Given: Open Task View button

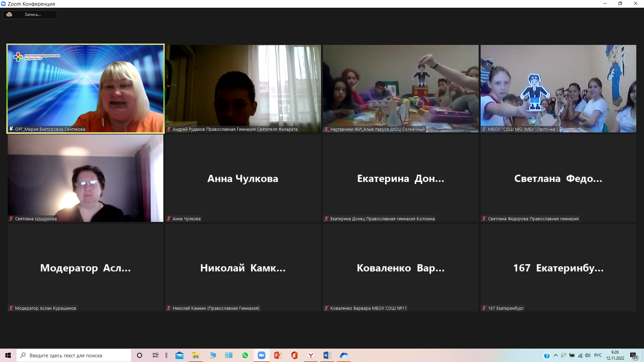Looking at the screenshot, I should coord(155,355).
